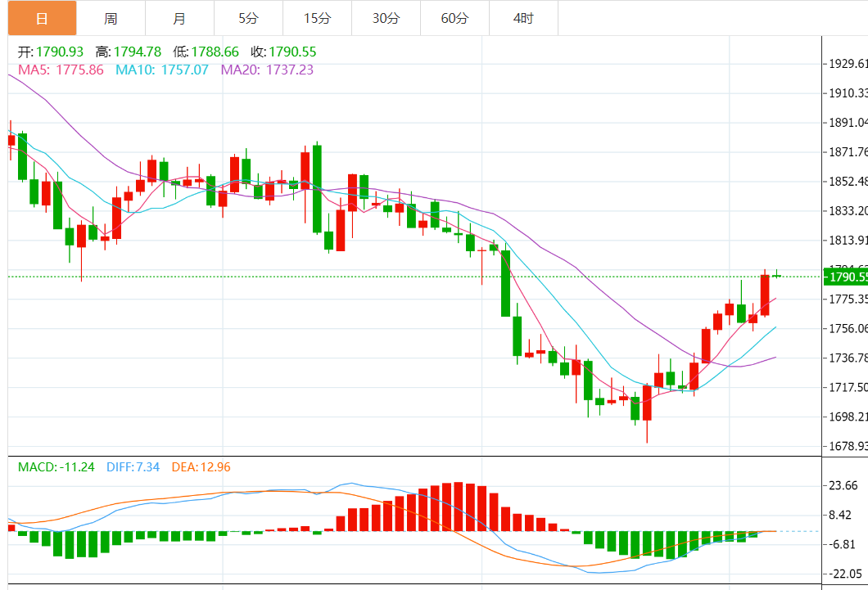Image resolution: width=868 pixels, height=590 pixels.
Task: Switch to the 月 monthly tab
Action: (179, 18)
